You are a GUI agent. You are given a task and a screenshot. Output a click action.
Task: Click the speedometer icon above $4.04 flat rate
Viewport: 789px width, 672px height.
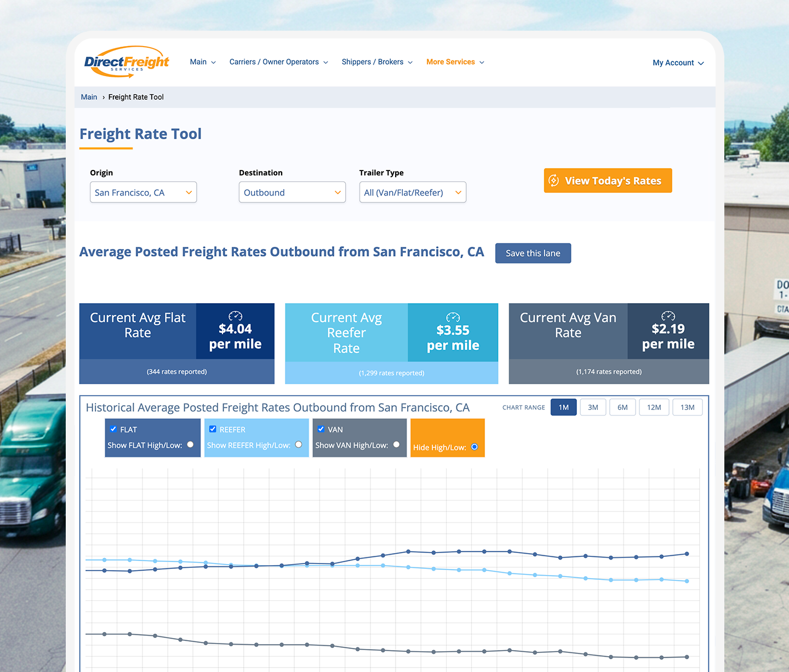click(235, 316)
